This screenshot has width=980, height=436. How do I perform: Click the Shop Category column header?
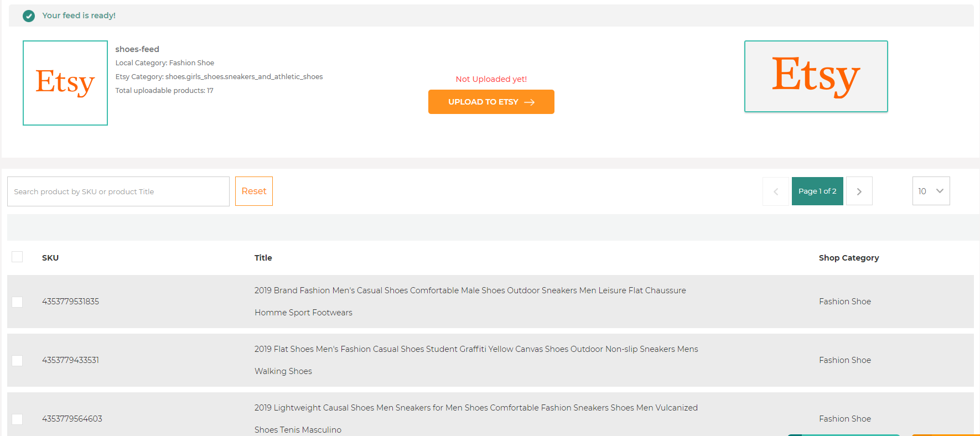(x=849, y=258)
